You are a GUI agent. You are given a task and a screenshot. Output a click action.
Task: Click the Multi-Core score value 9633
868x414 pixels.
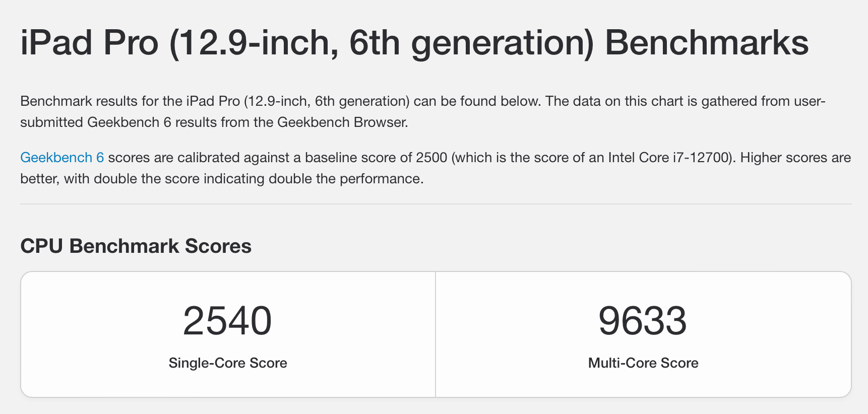(643, 321)
